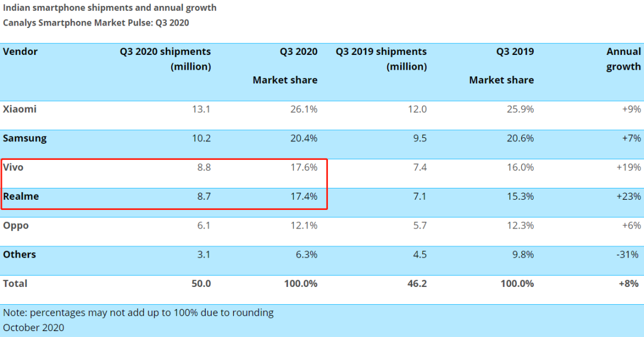Screen dimensions: 644x337
Task: Click the rounding note text
Action: (x=138, y=313)
